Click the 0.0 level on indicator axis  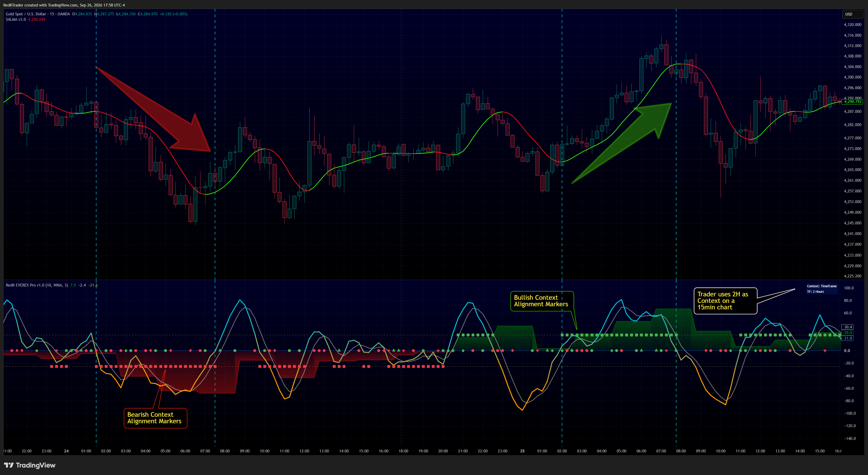click(x=847, y=351)
